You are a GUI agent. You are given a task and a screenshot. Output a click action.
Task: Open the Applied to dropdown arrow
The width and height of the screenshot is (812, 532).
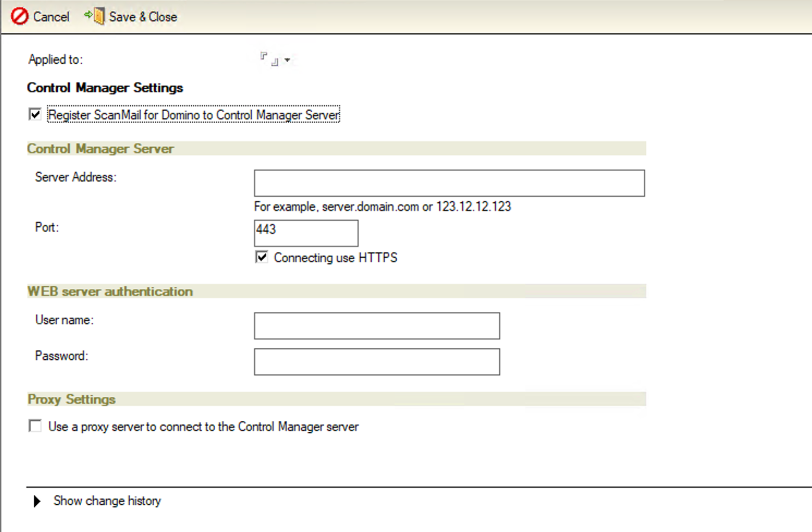pyautogui.click(x=287, y=60)
